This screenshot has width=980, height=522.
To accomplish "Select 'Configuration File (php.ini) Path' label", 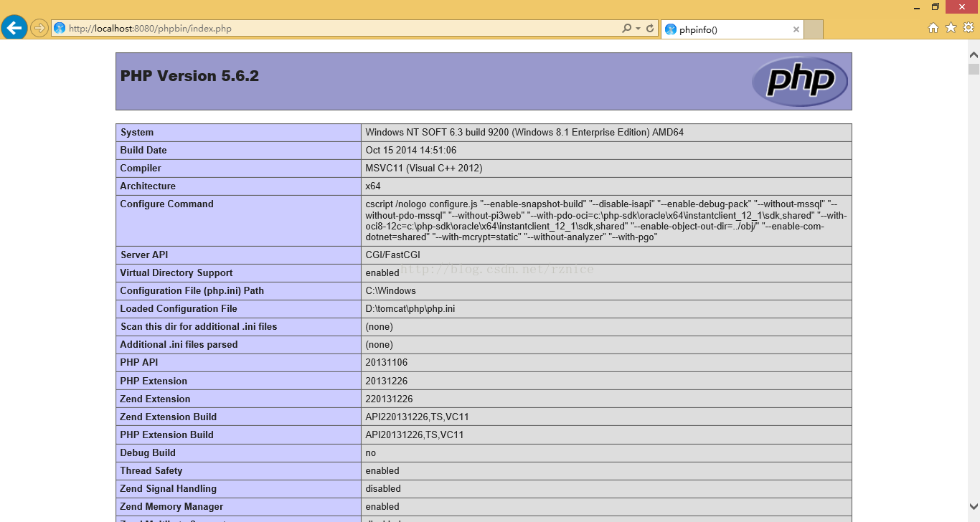I will [192, 291].
